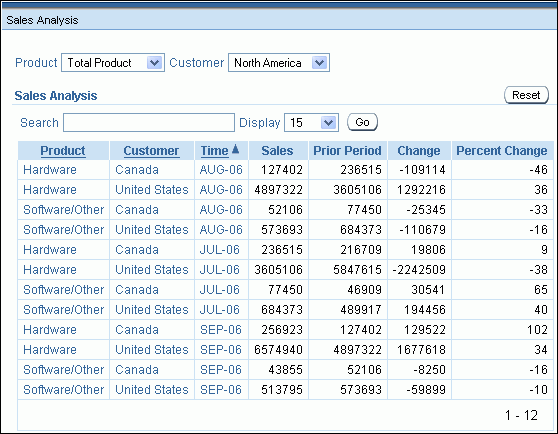Click the Percent Change value -46
Screen dimensions: 558x434
(x=538, y=170)
